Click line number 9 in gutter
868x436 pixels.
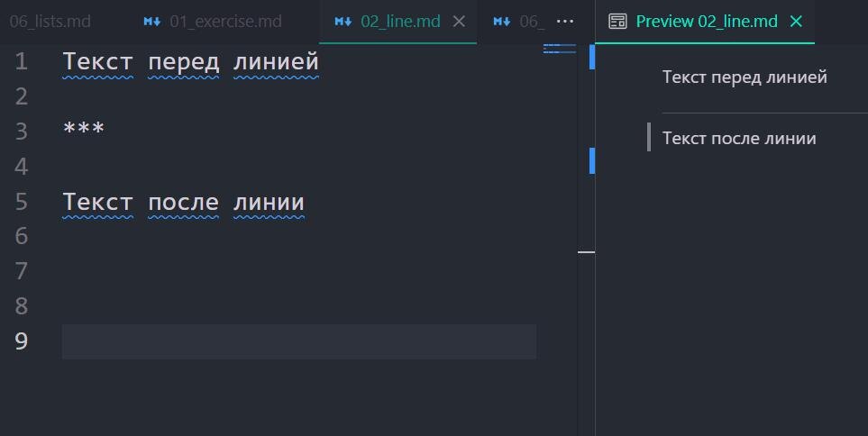(x=21, y=341)
